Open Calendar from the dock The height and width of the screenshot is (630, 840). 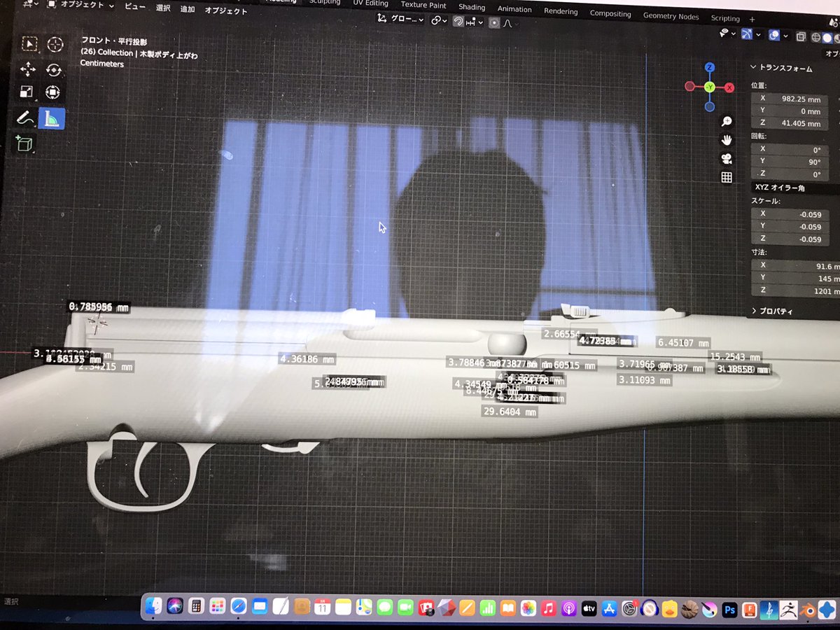click(322, 607)
